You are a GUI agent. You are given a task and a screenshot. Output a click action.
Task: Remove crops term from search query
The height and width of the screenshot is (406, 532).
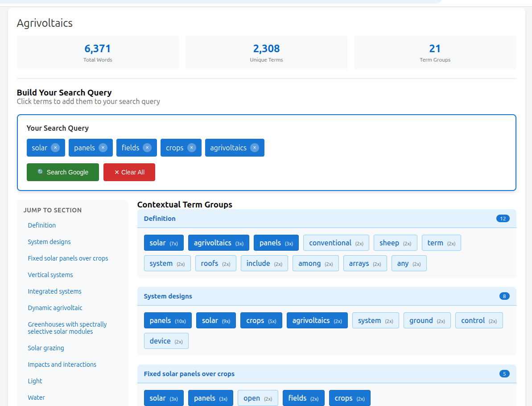click(x=192, y=148)
